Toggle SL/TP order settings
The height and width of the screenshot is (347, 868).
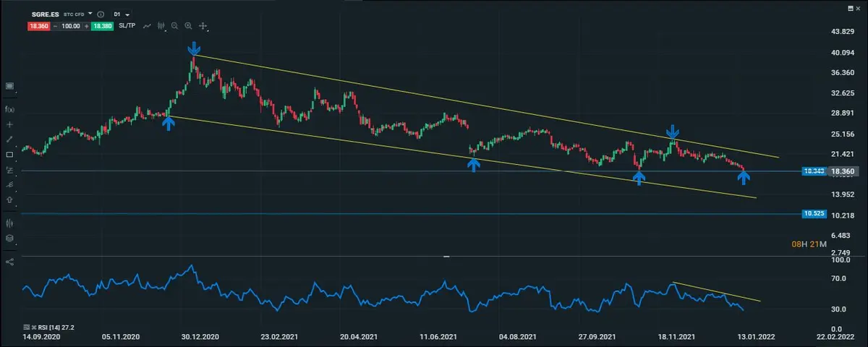click(129, 26)
